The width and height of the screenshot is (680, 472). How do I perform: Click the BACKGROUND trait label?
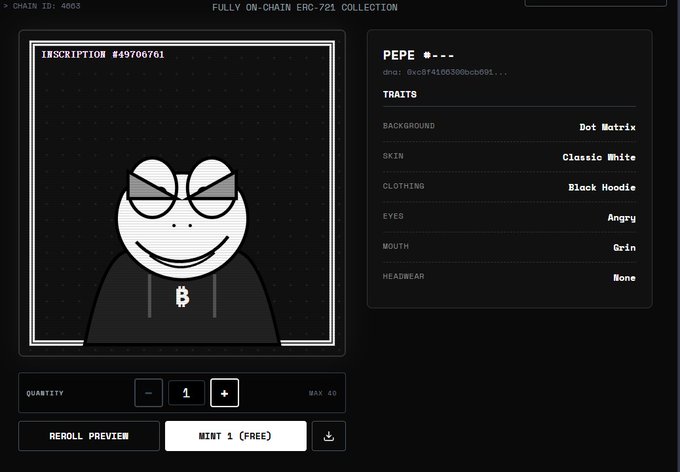409,126
